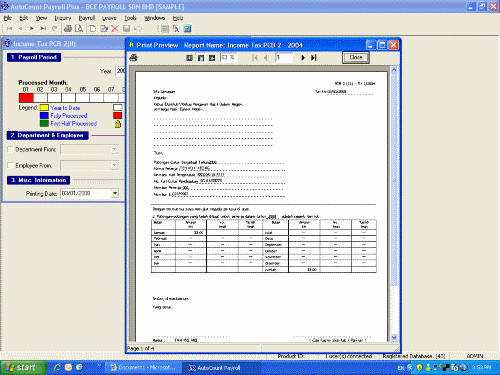Go to last record in main toolbar
Viewport: 500px width, 375px height.
click(x=43, y=29)
